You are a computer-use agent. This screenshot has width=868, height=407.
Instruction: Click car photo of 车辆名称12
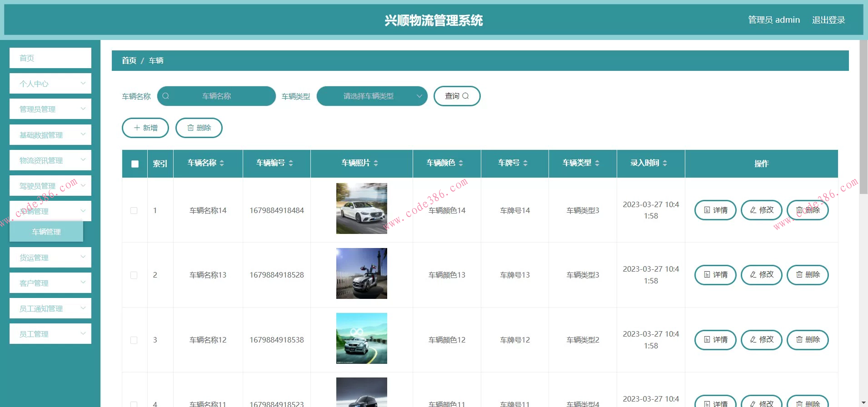(362, 338)
